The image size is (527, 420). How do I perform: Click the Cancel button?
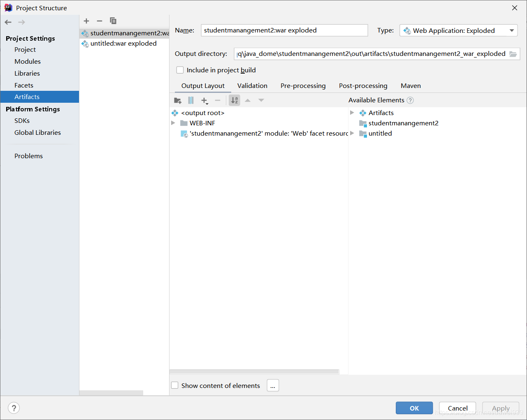click(457, 408)
